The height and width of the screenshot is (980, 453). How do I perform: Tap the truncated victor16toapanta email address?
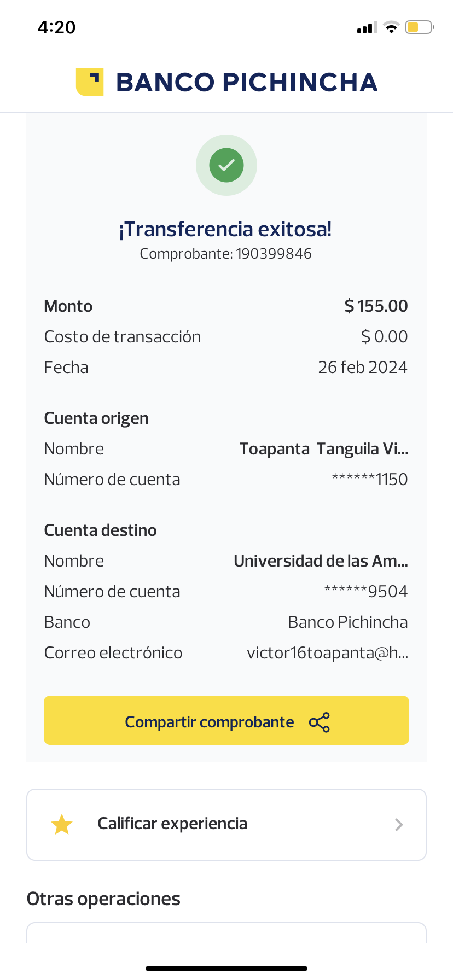[x=327, y=653]
